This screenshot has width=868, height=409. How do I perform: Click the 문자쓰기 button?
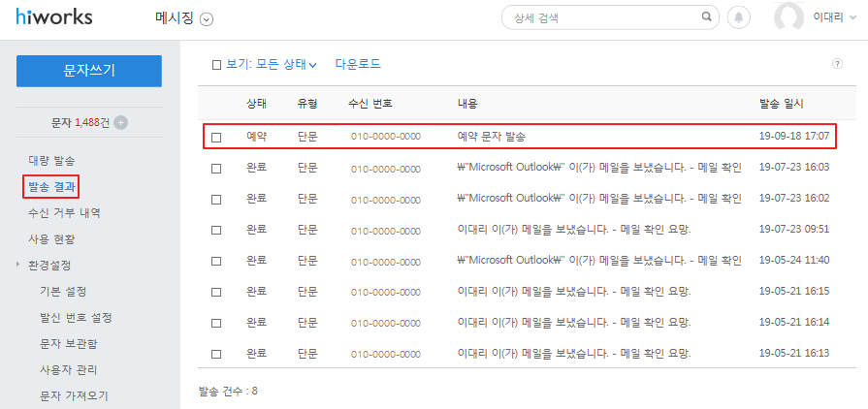tap(89, 71)
